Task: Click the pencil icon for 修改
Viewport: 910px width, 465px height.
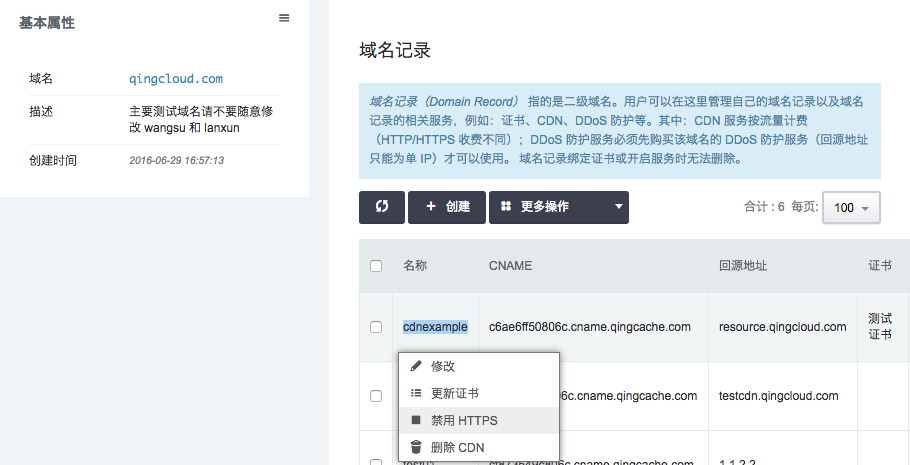Action: tap(416, 367)
